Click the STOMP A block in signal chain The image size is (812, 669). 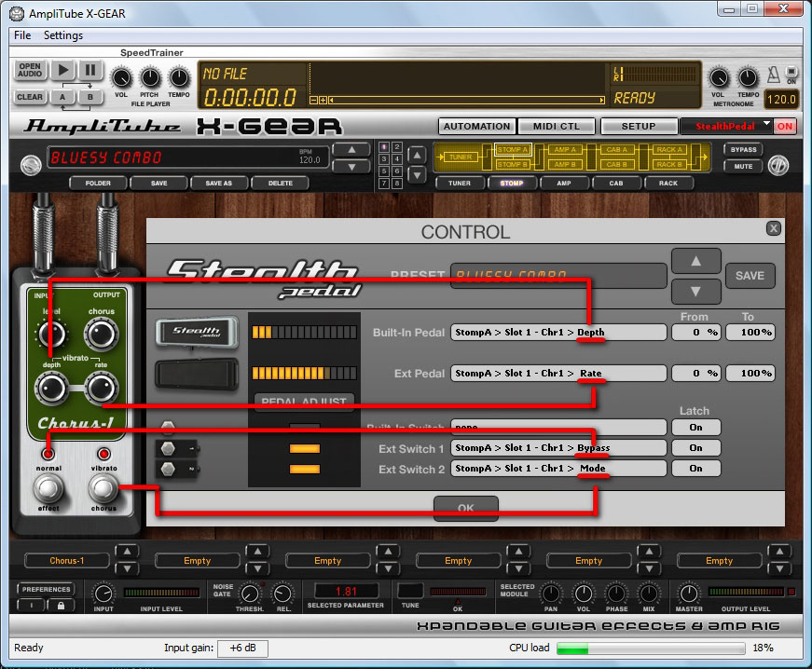tap(512, 149)
